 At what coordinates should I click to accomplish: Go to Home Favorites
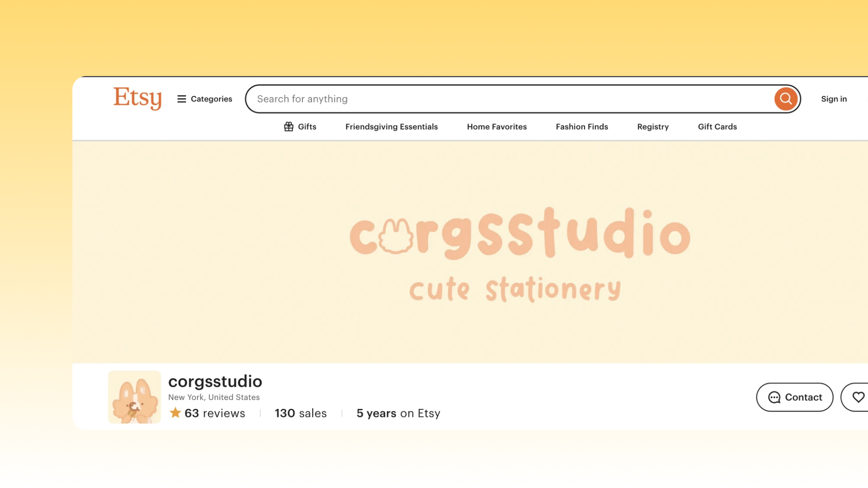496,127
